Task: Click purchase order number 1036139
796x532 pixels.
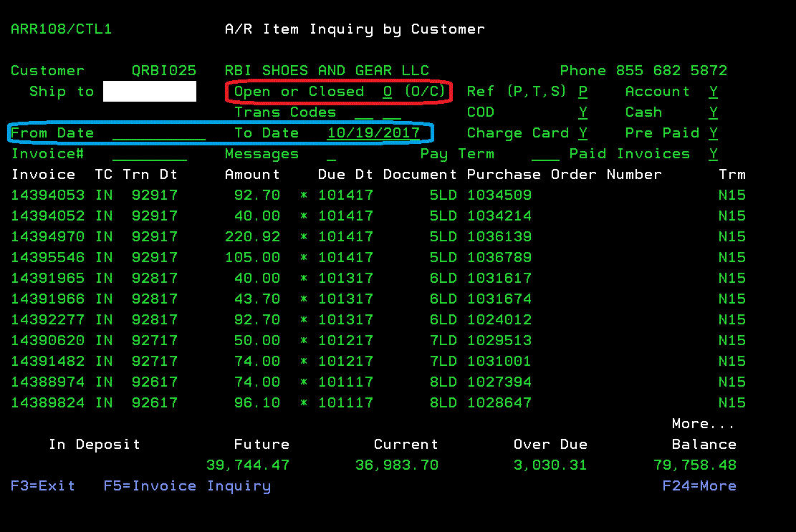Action: (x=499, y=237)
